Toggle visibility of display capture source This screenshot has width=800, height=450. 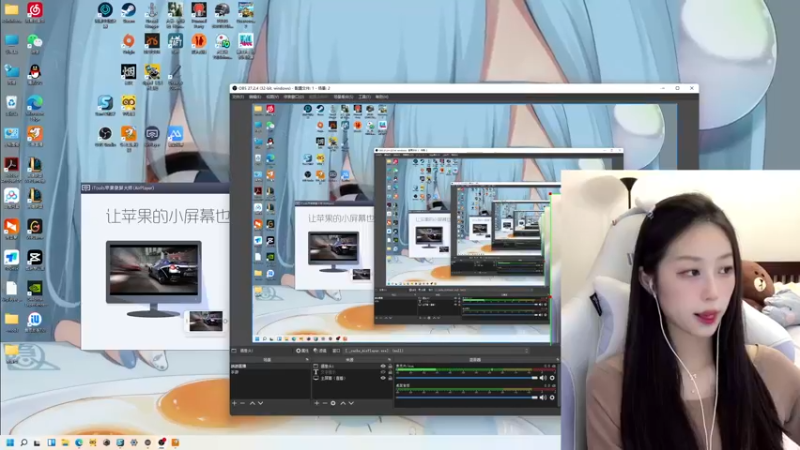pos(383,378)
